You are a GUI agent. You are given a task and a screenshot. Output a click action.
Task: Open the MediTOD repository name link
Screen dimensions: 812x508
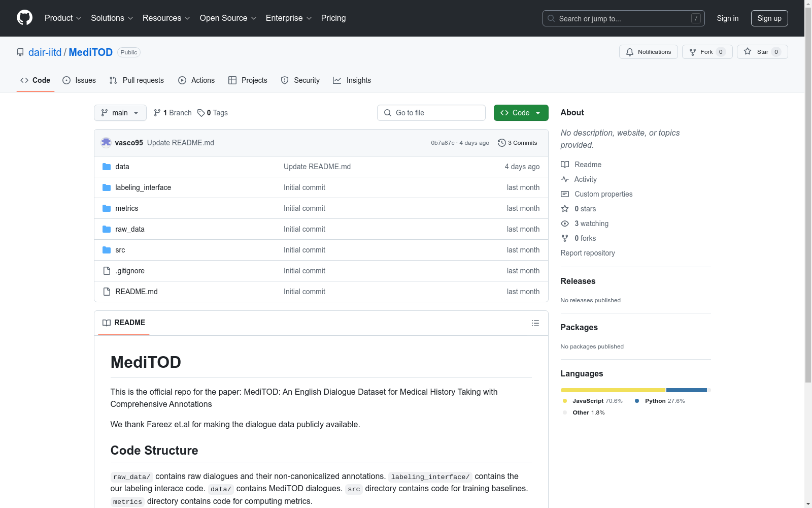click(91, 52)
